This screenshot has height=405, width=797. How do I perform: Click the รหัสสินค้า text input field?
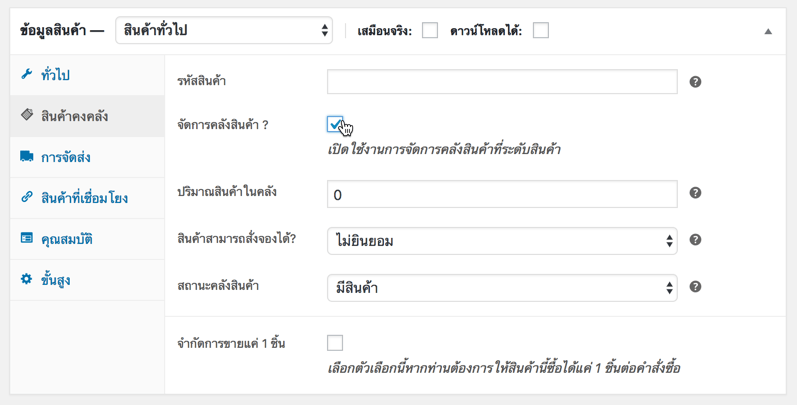[502, 82]
